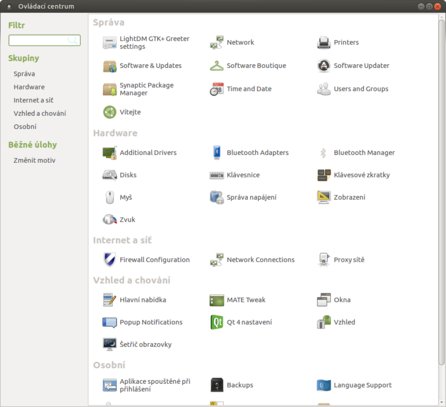Launch Software & Updates icon

(110, 66)
